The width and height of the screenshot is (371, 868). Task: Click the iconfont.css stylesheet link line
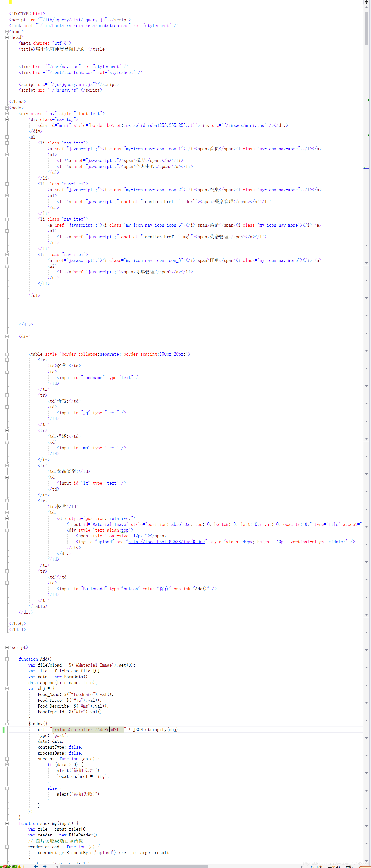81,72
